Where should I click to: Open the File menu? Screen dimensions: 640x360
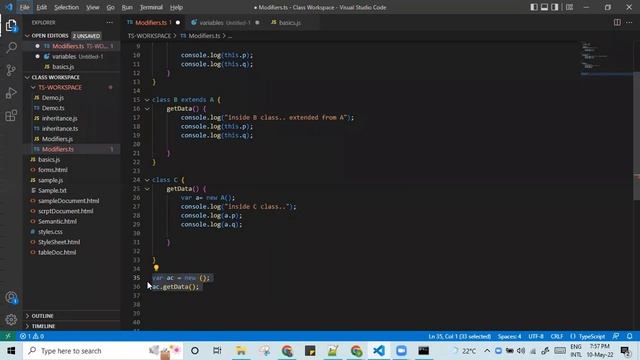(24, 7)
